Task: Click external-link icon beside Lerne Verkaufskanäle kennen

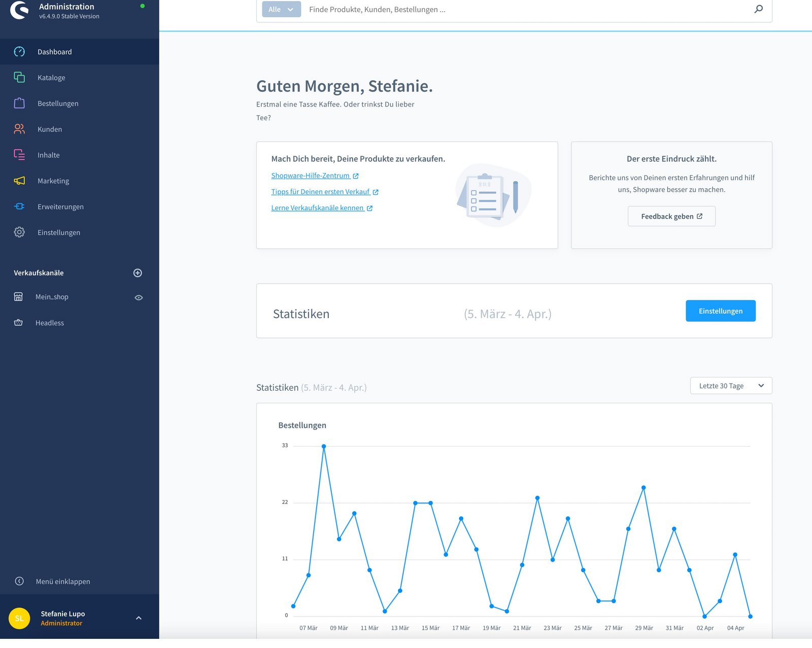Action: [x=370, y=209]
